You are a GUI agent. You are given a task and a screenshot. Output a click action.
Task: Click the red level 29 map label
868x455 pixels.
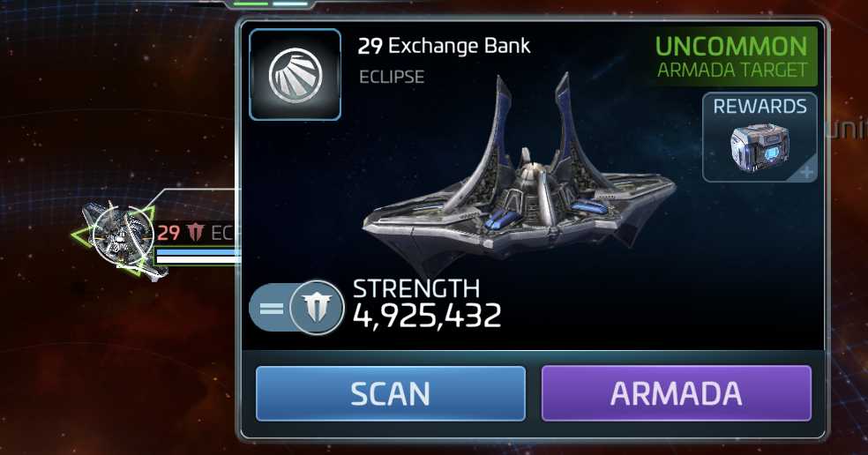(168, 233)
